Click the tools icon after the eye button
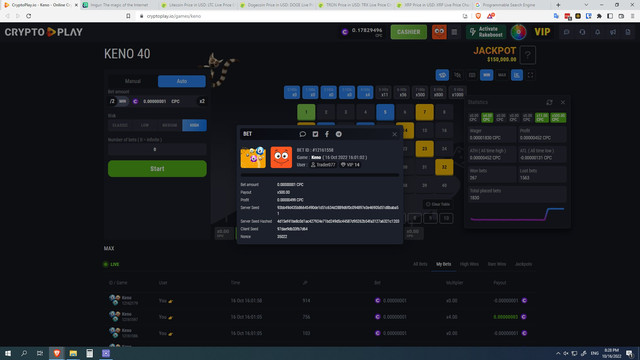Image resolution: width=640 pixels, height=360 pixels. click(458, 75)
